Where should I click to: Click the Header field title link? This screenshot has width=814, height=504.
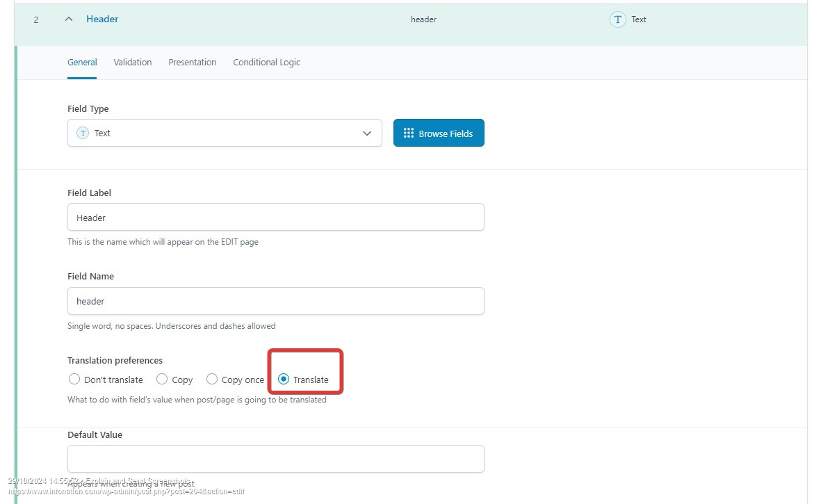(x=102, y=19)
